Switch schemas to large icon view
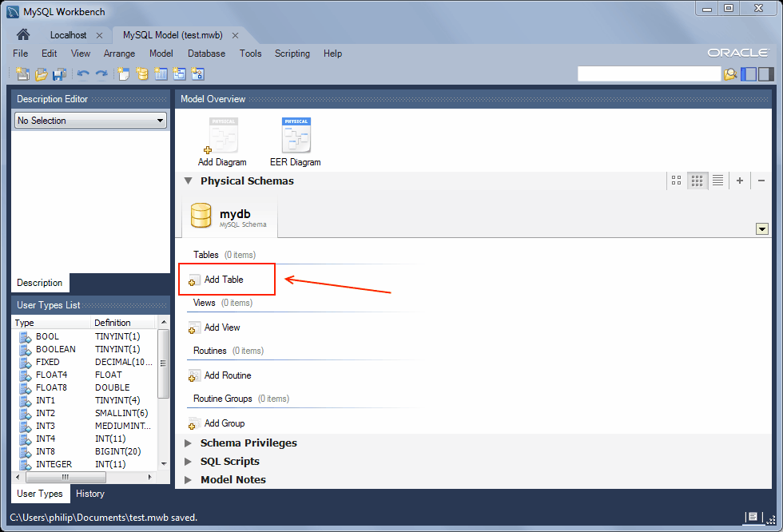Viewport: 783px width, 532px height. click(x=676, y=181)
